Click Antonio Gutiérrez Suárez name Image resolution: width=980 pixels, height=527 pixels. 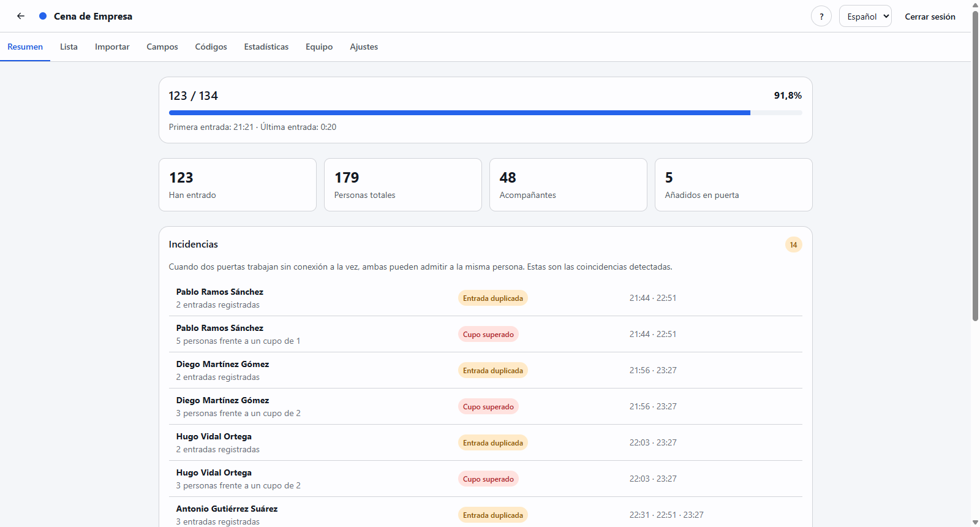pyautogui.click(x=227, y=509)
